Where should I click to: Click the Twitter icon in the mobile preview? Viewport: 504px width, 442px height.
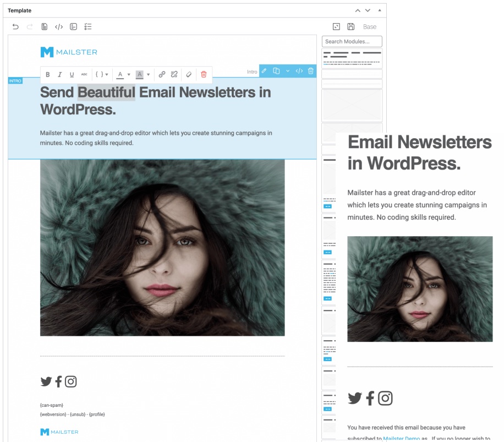click(355, 399)
